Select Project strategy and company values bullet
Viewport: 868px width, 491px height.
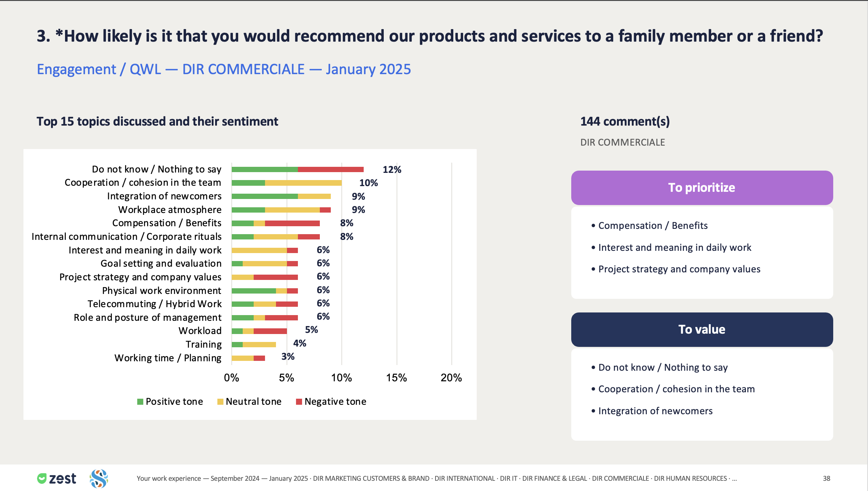point(679,269)
